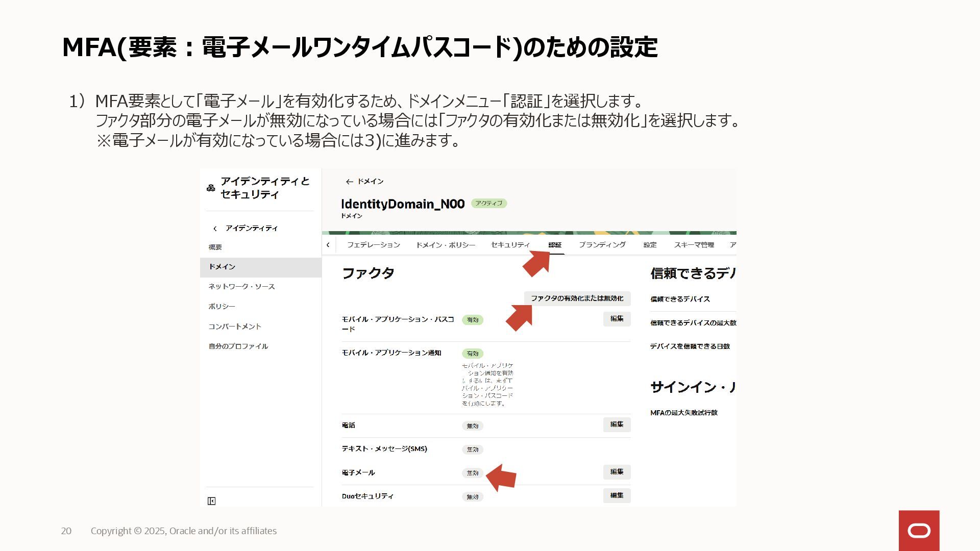Open the ドメイン・ポリシー tab
Image resolution: width=980 pixels, height=551 pixels.
446,245
